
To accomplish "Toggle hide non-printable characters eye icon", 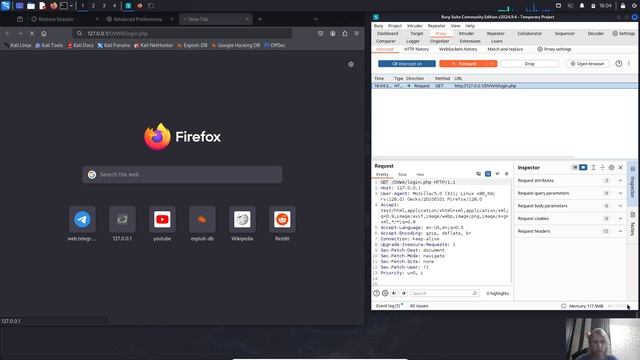I will click(x=478, y=174).
